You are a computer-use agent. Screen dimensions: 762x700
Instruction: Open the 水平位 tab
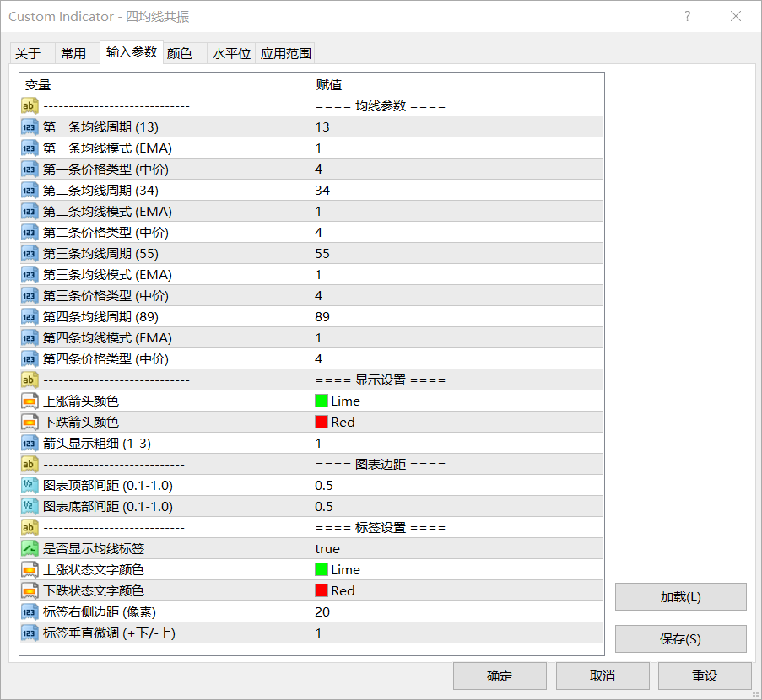tap(231, 53)
